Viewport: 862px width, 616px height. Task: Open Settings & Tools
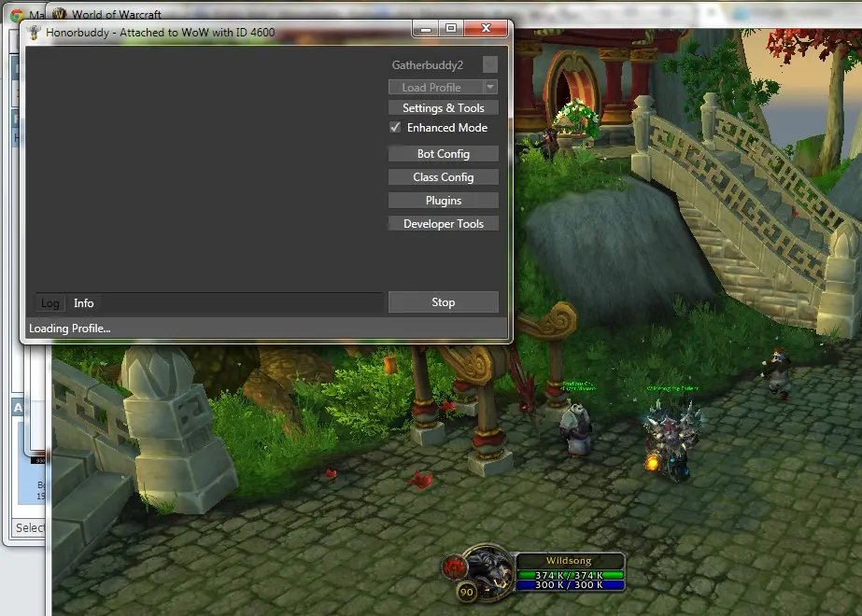[443, 108]
